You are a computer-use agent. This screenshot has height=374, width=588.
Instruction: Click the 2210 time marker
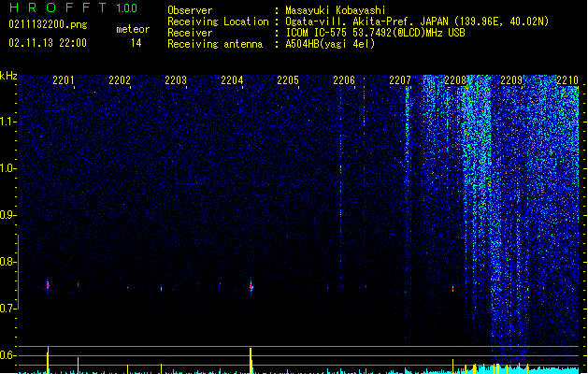[567, 79]
